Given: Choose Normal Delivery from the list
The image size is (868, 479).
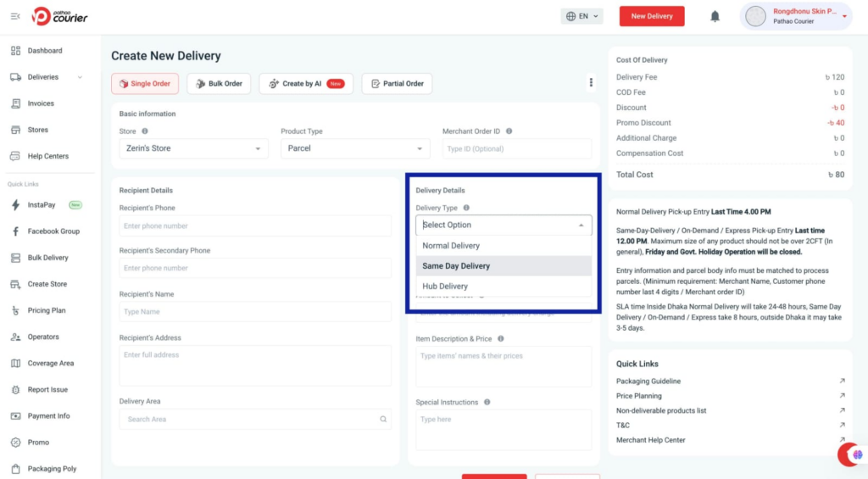Looking at the screenshot, I should pos(451,246).
